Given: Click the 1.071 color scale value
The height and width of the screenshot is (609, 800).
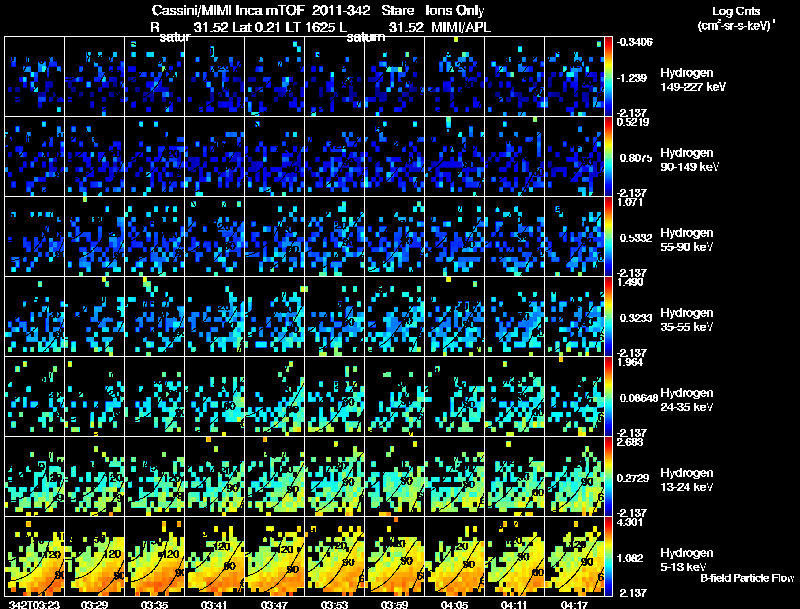Looking at the screenshot, I should (630, 202).
